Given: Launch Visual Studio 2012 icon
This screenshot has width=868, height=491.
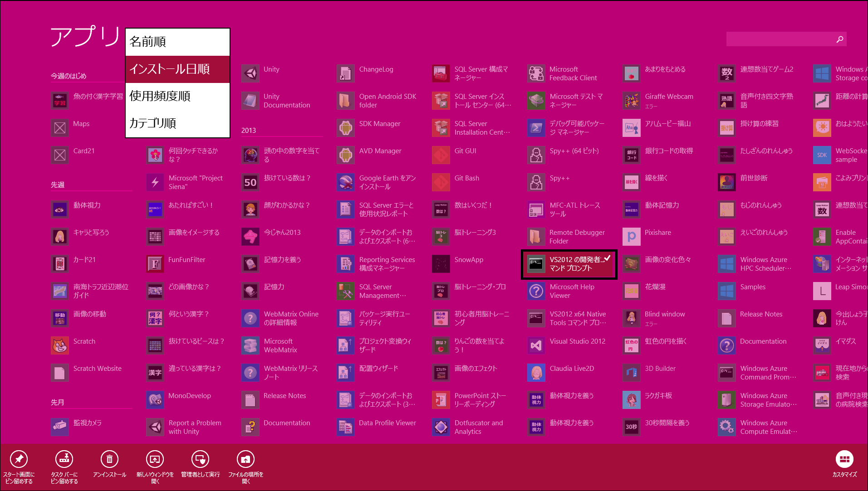Looking at the screenshot, I should pos(536,345).
